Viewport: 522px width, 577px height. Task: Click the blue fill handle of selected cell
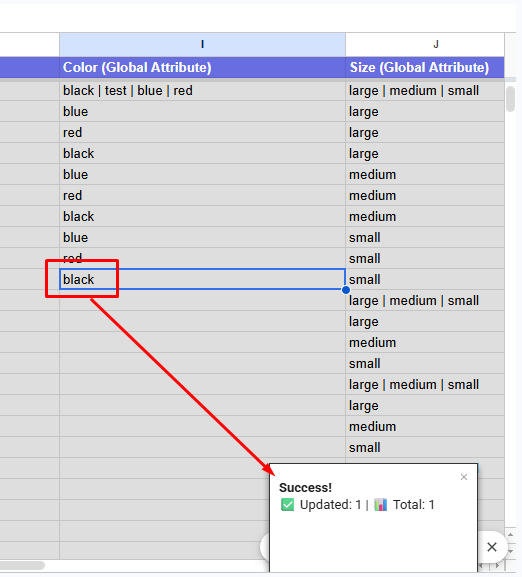(346, 290)
